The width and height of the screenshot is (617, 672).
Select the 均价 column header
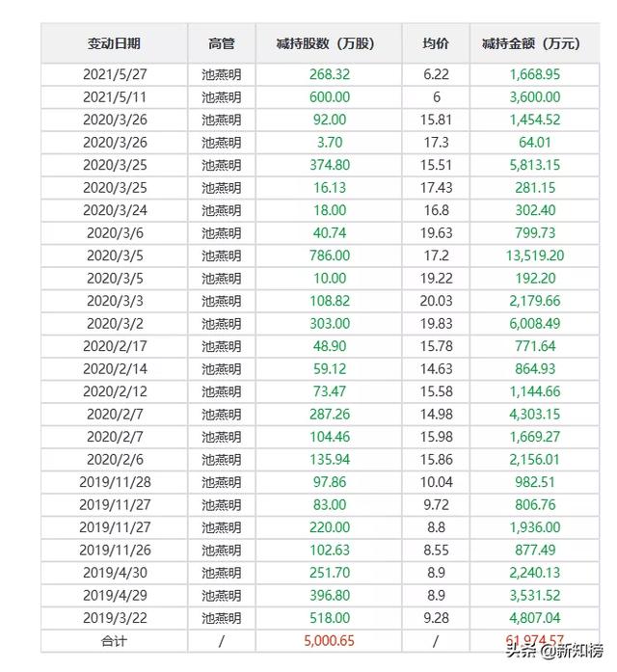pyautogui.click(x=436, y=43)
